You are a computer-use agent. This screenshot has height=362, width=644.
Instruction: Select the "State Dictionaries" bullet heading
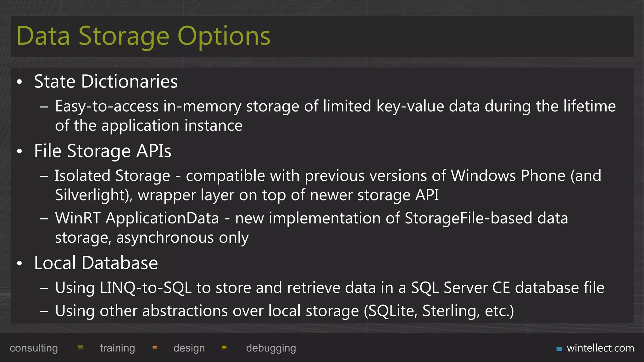click(x=106, y=82)
